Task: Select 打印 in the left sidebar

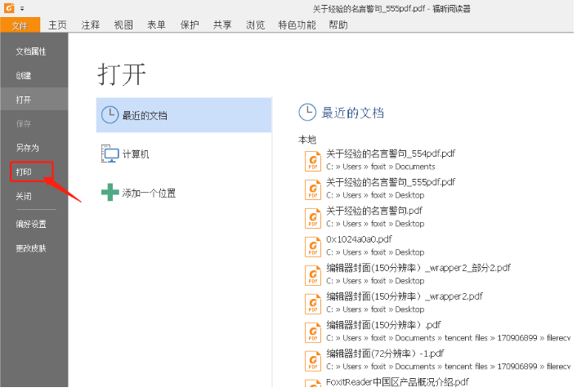Action: (x=25, y=172)
